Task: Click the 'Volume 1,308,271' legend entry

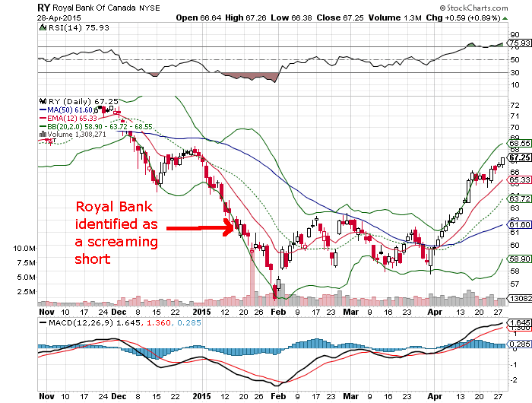Action: [x=77, y=135]
